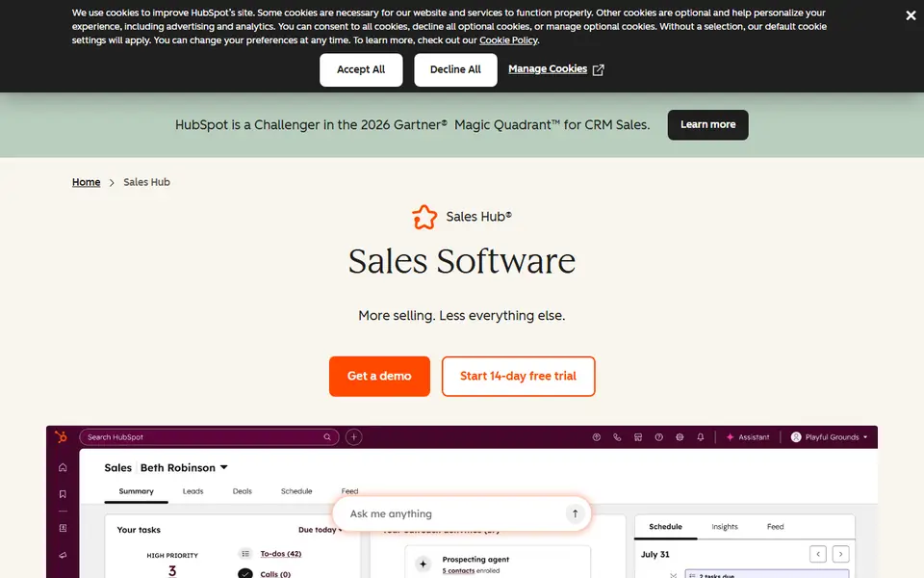The height and width of the screenshot is (578, 924).
Task: Submit with the up-arrow in Ask me anything
Action: point(576,513)
